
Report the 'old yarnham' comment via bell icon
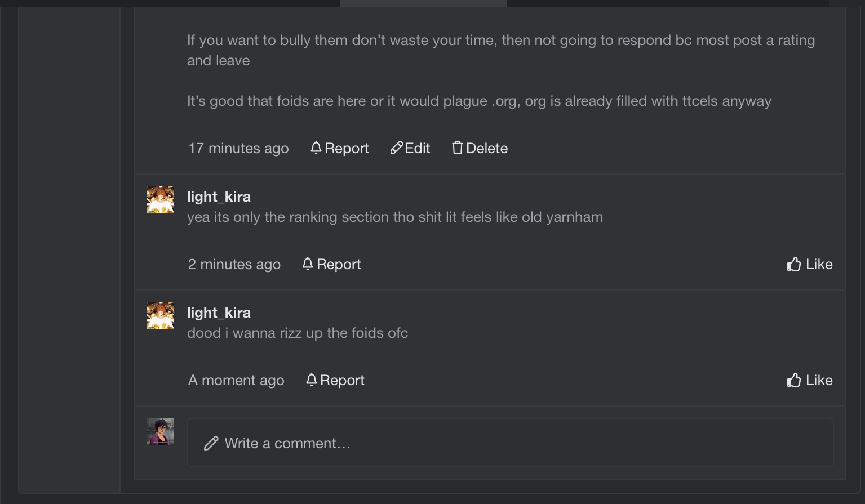click(x=308, y=264)
